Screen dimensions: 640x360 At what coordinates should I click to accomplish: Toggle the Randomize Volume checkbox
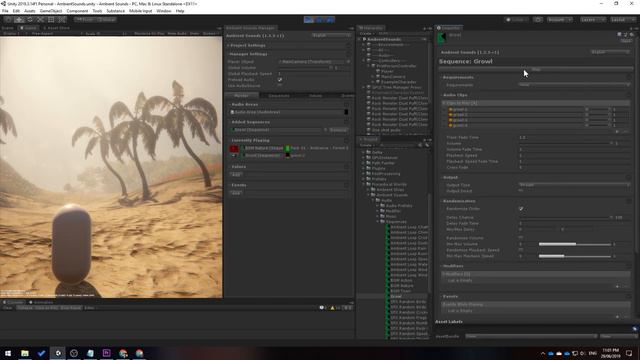click(521, 238)
